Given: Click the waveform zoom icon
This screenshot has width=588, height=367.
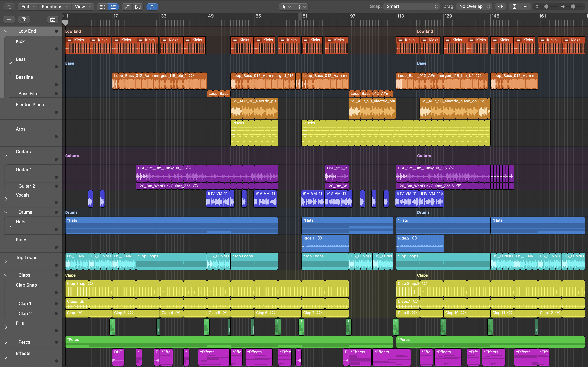Looking at the screenshot, I should [x=500, y=7].
